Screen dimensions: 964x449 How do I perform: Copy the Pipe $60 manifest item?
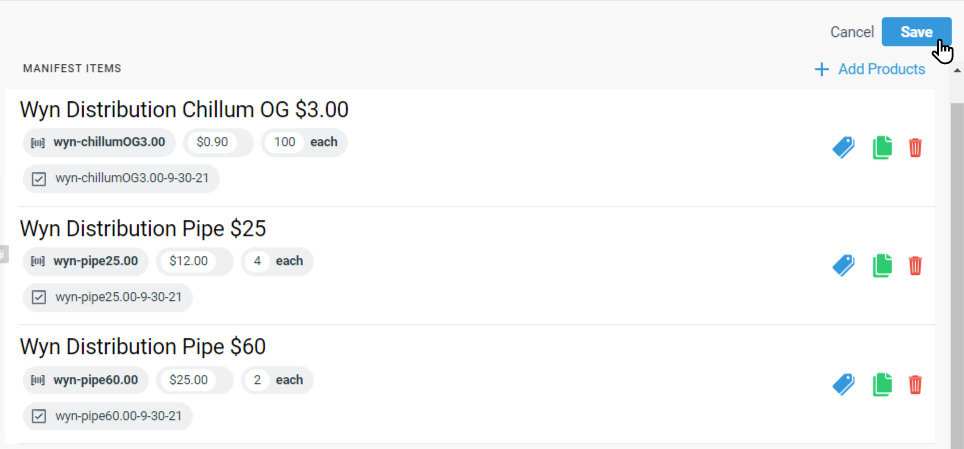point(882,384)
